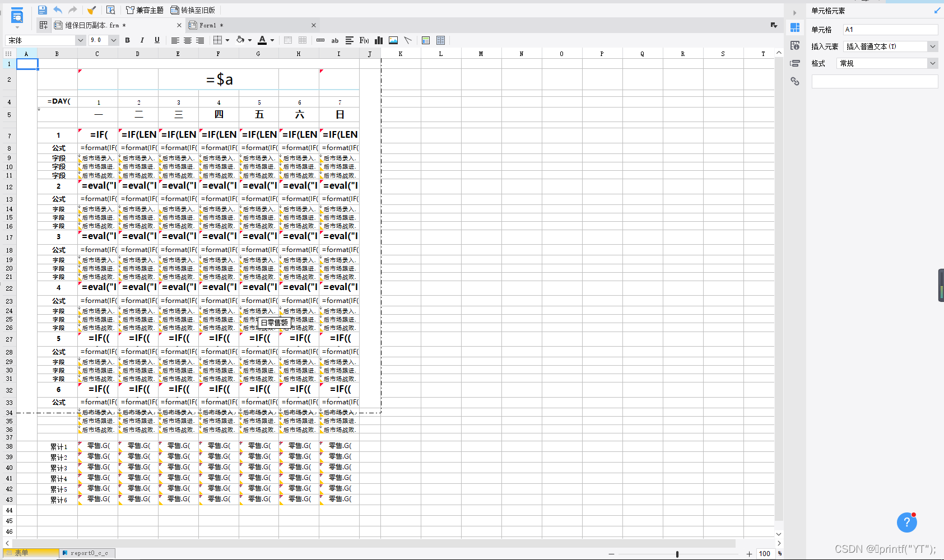The width and height of the screenshot is (944, 560).
Task: Zoom in with the plus button
Action: point(749,554)
